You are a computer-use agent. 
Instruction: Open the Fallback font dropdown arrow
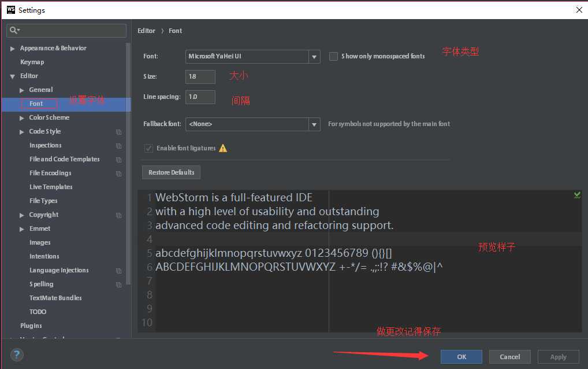pyautogui.click(x=314, y=124)
